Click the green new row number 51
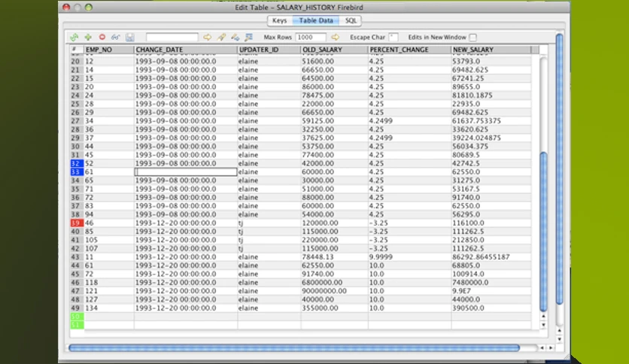This screenshot has width=629, height=364. (x=76, y=325)
